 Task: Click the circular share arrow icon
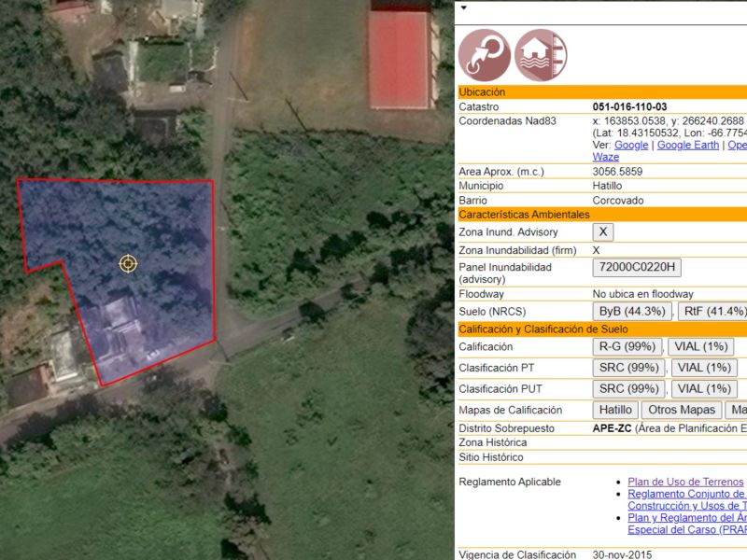[485, 55]
